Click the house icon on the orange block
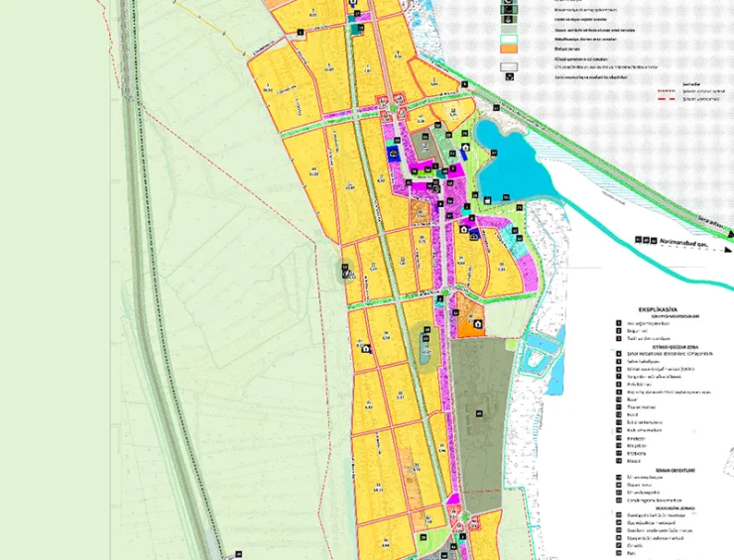 [478, 324]
